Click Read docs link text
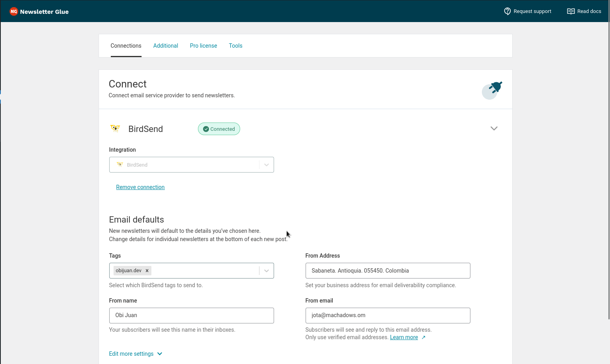Image resolution: width=610 pixels, height=364 pixels. click(589, 11)
